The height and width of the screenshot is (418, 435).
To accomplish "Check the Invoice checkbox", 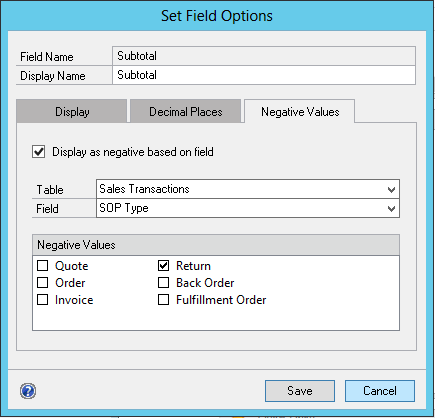I will [x=43, y=300].
